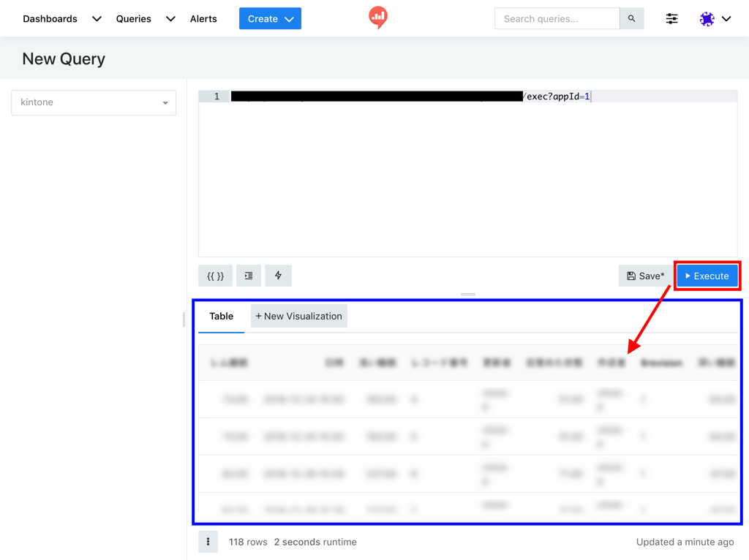
Task: Click the editor/results resize handle
Action: pyautogui.click(x=468, y=294)
